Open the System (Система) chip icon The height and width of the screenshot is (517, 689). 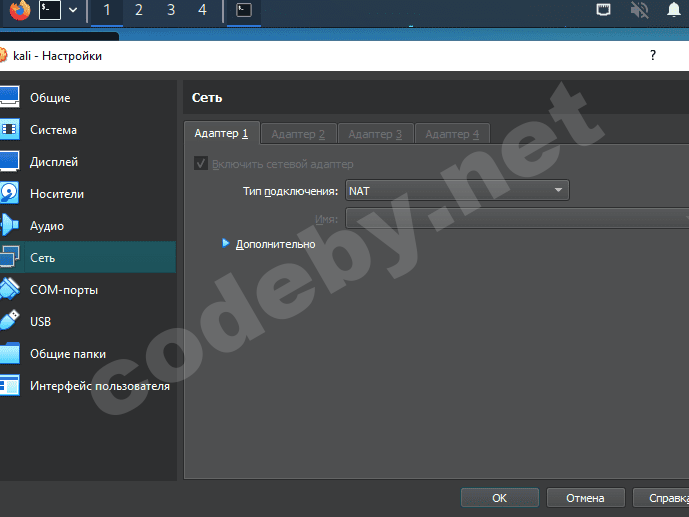pyautogui.click(x=9, y=129)
